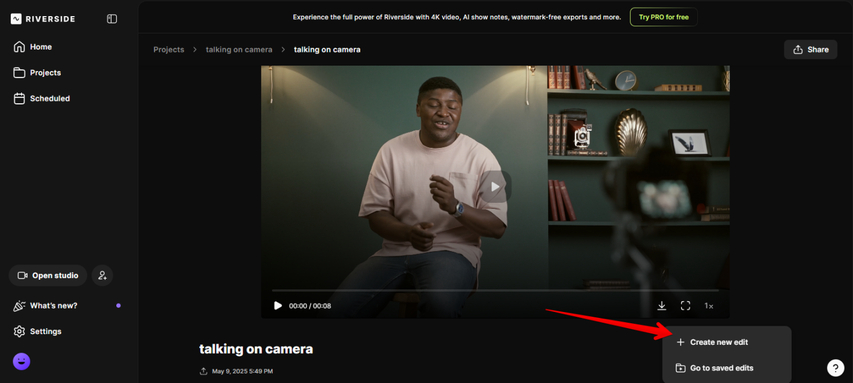Download the video recording
The height and width of the screenshot is (383, 853).
662,306
